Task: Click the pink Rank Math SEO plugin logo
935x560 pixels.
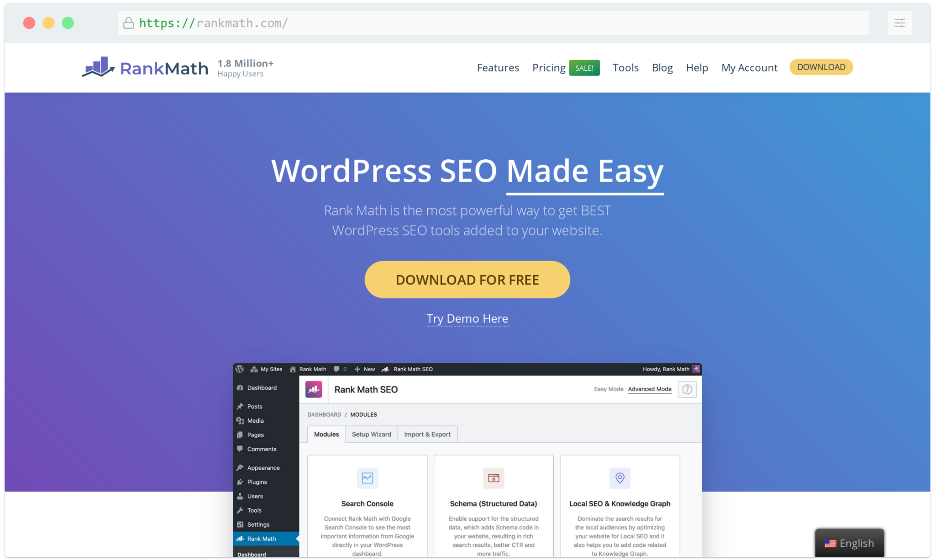Action: (314, 389)
